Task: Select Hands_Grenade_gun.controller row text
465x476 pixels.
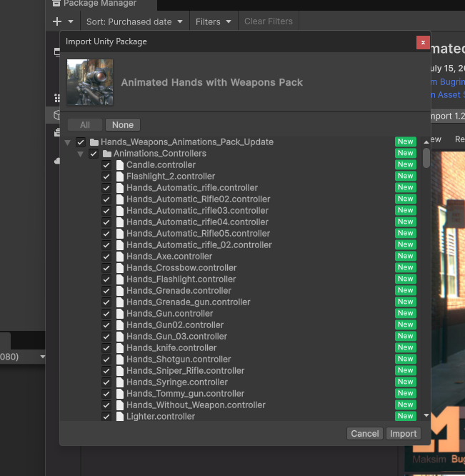Action: pyautogui.click(x=189, y=302)
